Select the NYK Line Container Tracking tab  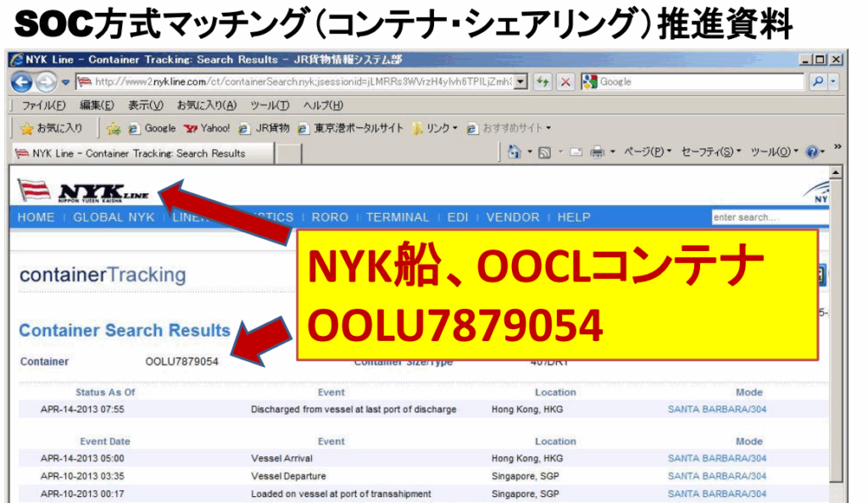point(142,154)
